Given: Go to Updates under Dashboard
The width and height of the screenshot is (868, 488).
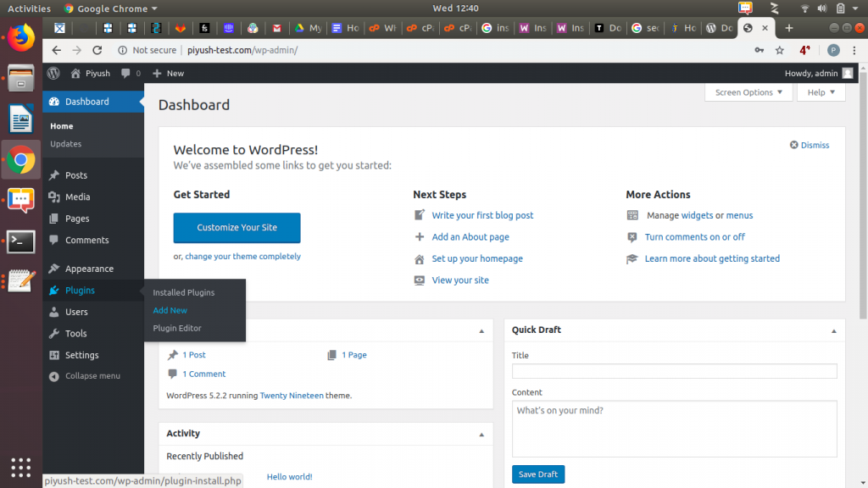Looking at the screenshot, I should (66, 144).
